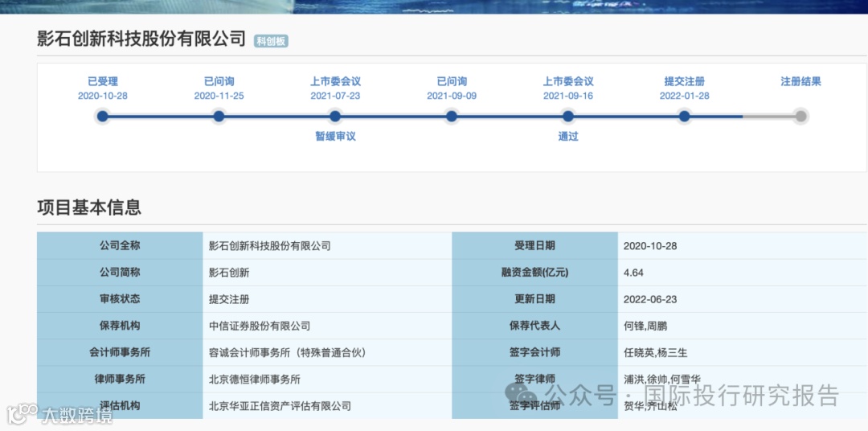Click the 保荐机构 label cell
This screenshot has height=431, width=868.
120,325
